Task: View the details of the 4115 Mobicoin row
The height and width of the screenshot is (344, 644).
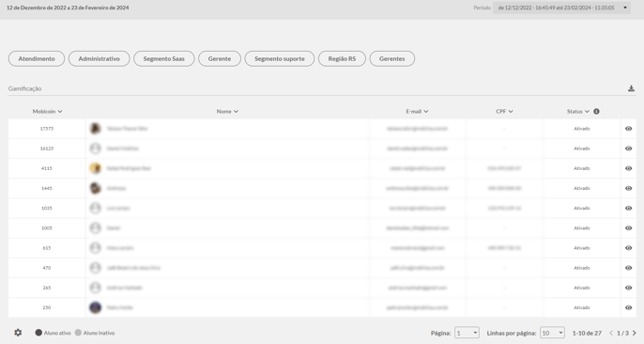Action: tap(628, 168)
